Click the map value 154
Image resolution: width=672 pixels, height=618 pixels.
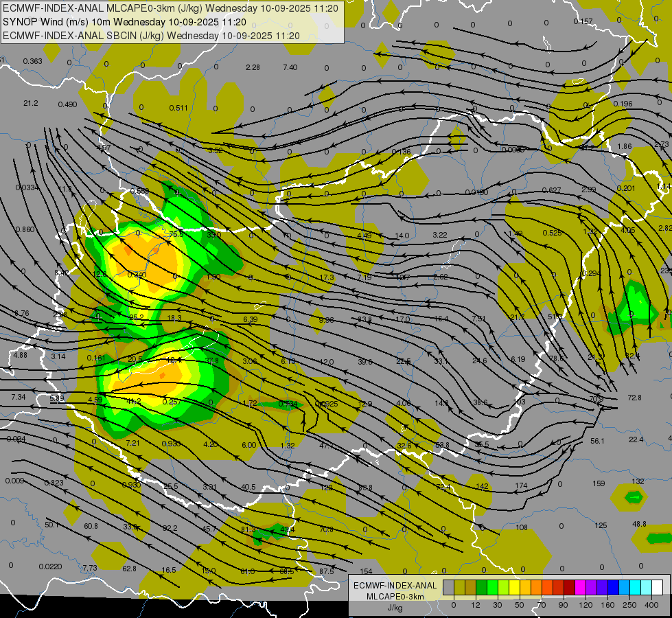pyautogui.click(x=366, y=571)
